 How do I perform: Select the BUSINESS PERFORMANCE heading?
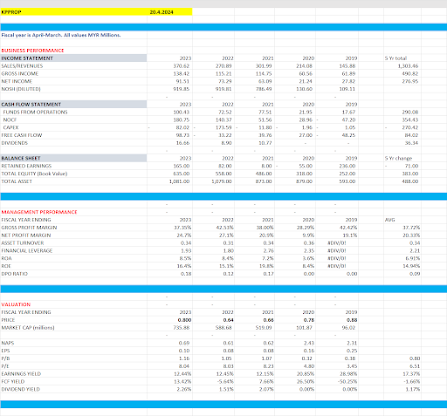pyautogui.click(x=32, y=50)
